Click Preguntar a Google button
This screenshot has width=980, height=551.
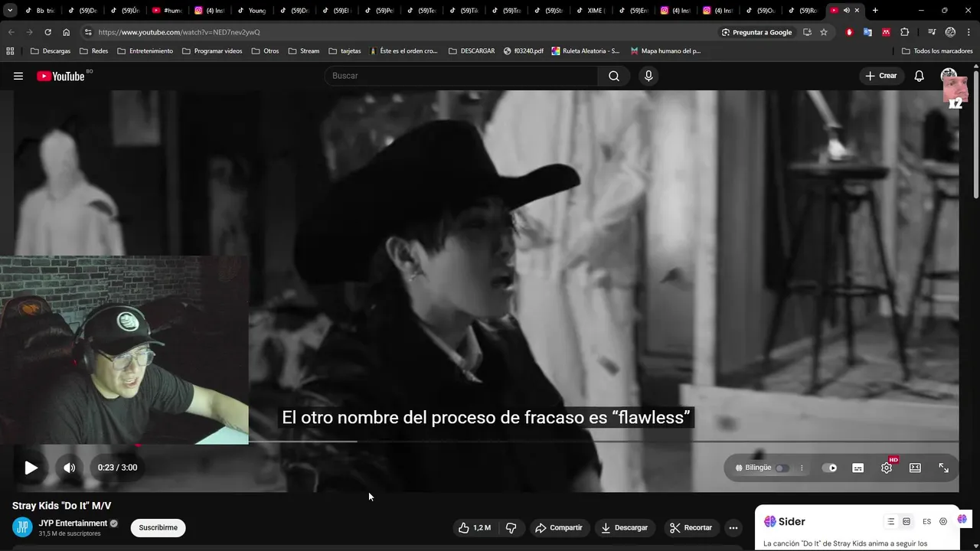(756, 32)
